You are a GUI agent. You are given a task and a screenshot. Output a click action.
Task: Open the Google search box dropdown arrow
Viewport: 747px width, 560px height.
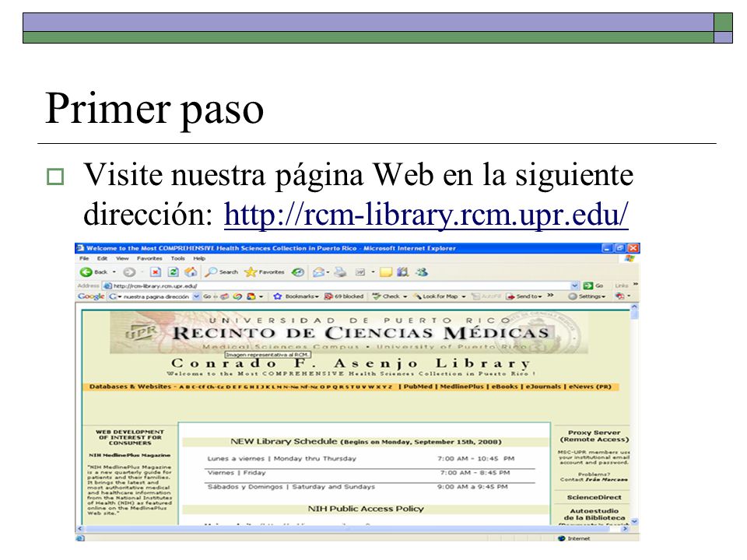click(x=196, y=296)
